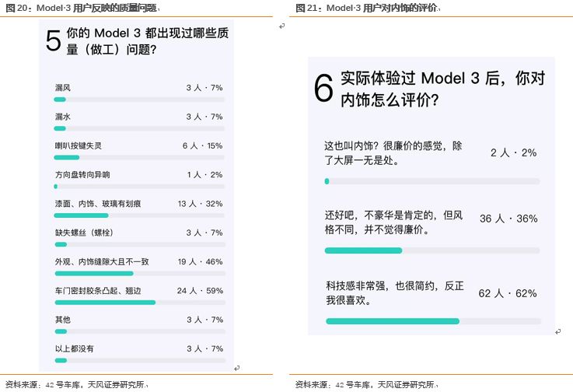Click the 图 20 figure caption
Screen dimensions: 573x392
point(82,8)
